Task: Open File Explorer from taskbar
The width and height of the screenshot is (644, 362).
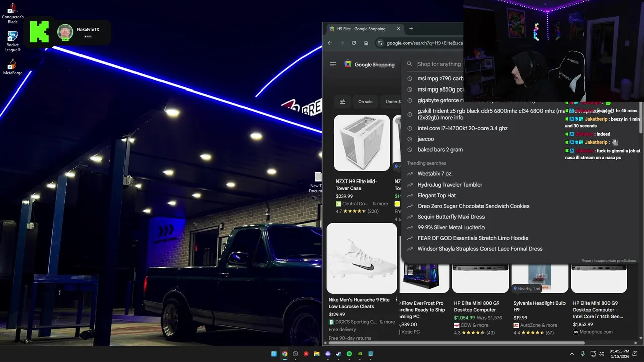Action: pyautogui.click(x=317, y=354)
